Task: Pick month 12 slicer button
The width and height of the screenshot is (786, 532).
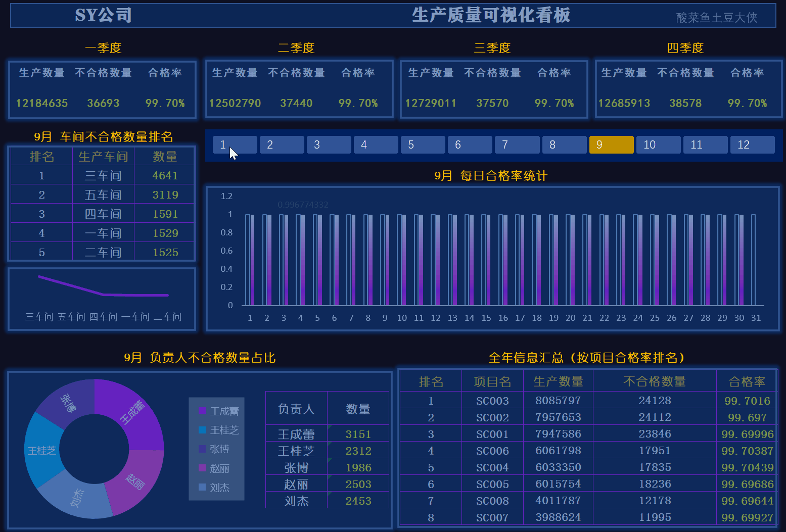Action: (x=752, y=145)
